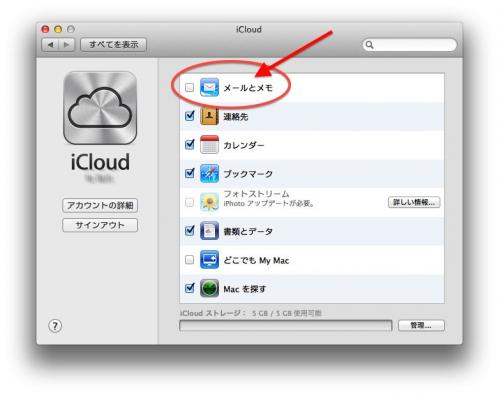The image size is (499, 395).
Task: Select the Mac を探す label text
Action: point(245,289)
